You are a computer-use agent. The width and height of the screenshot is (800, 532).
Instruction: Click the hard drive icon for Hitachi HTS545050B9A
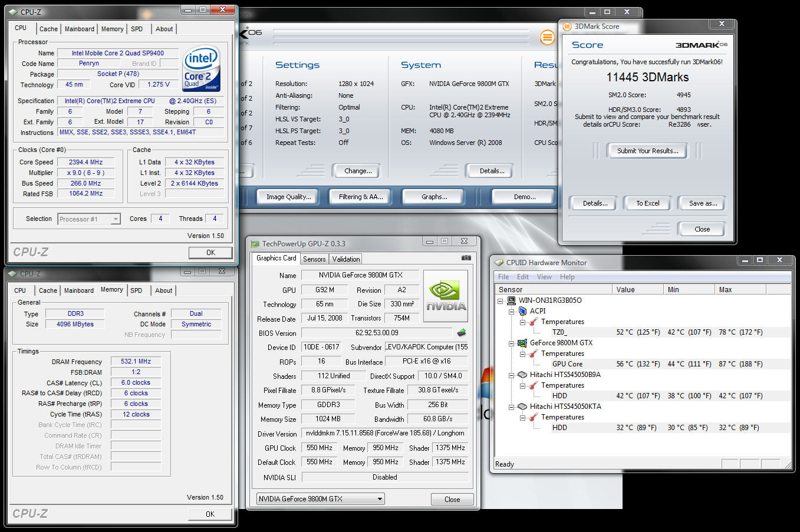(x=522, y=375)
